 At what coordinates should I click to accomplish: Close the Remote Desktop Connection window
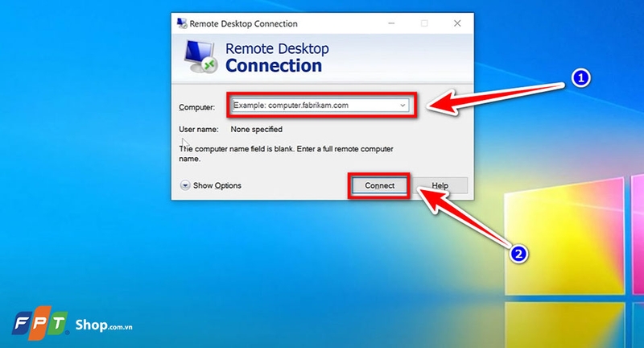click(x=457, y=23)
